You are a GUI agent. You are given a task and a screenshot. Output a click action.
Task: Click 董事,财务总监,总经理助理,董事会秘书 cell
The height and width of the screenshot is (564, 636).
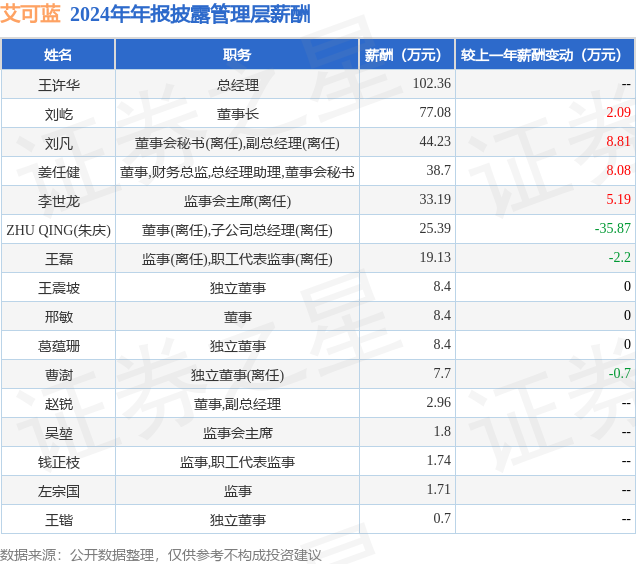(237, 172)
